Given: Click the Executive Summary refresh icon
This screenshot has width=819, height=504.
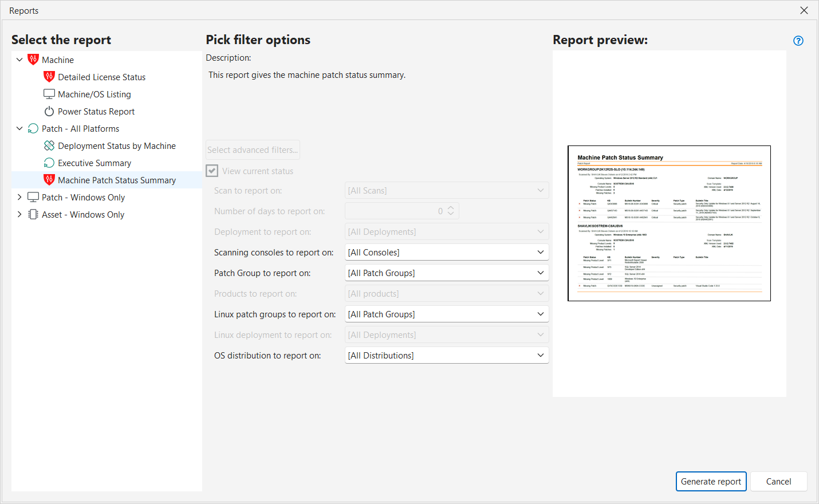Looking at the screenshot, I should (49, 163).
